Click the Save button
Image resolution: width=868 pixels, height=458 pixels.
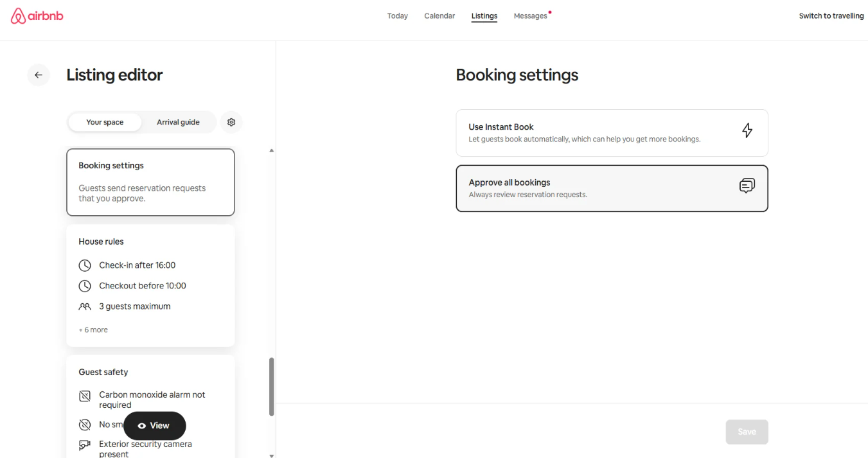point(747,432)
